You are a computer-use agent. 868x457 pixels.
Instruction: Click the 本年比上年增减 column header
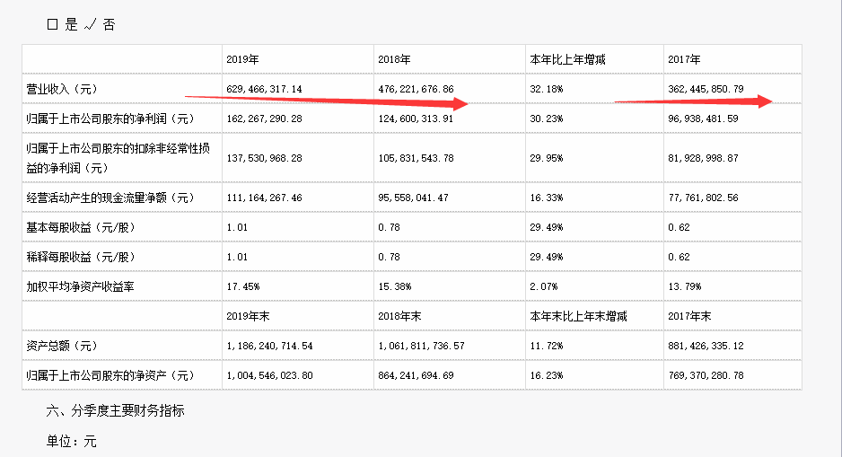[568, 59]
